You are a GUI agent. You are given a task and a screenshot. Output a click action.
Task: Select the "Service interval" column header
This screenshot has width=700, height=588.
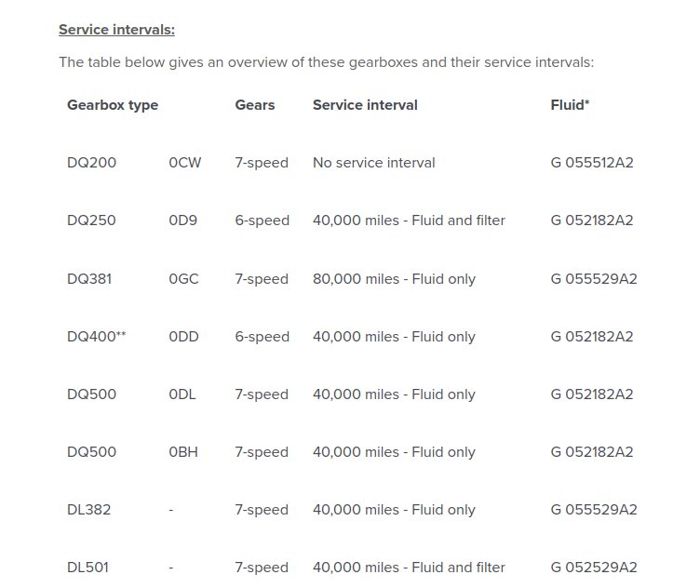point(365,105)
